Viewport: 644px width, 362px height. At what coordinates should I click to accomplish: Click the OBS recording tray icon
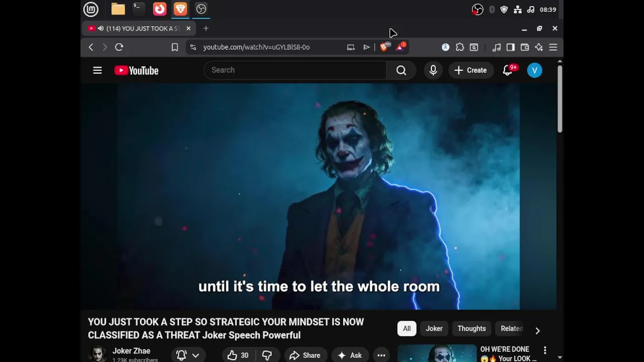[477, 10]
